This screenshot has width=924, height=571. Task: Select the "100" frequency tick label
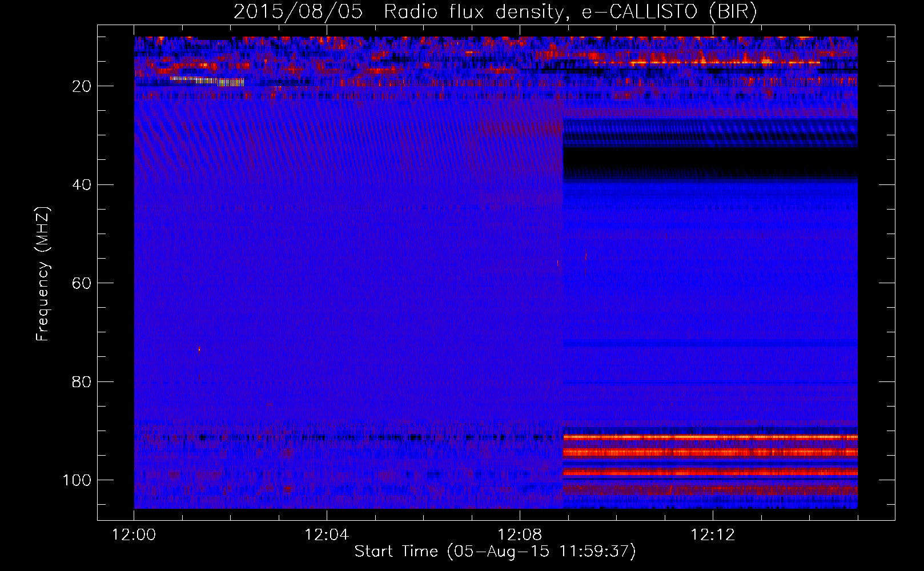click(77, 480)
